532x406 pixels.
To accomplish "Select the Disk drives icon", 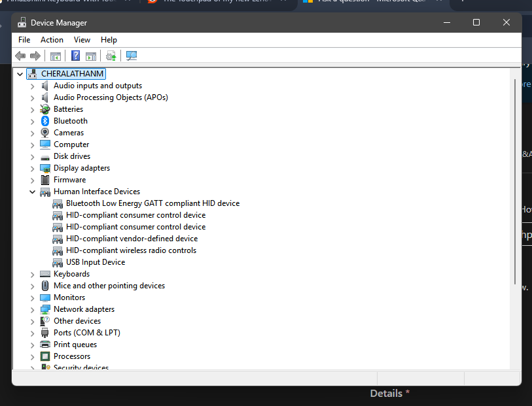I will tap(44, 158).
